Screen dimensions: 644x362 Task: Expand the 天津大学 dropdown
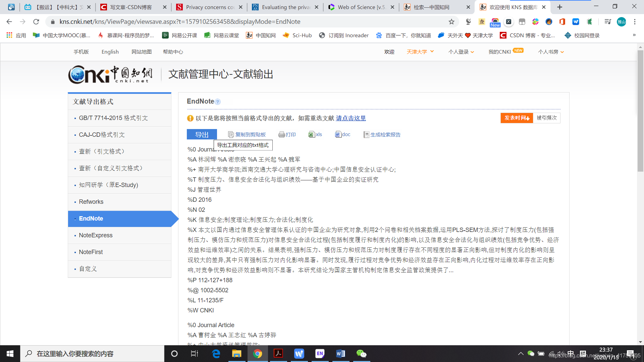point(420,52)
